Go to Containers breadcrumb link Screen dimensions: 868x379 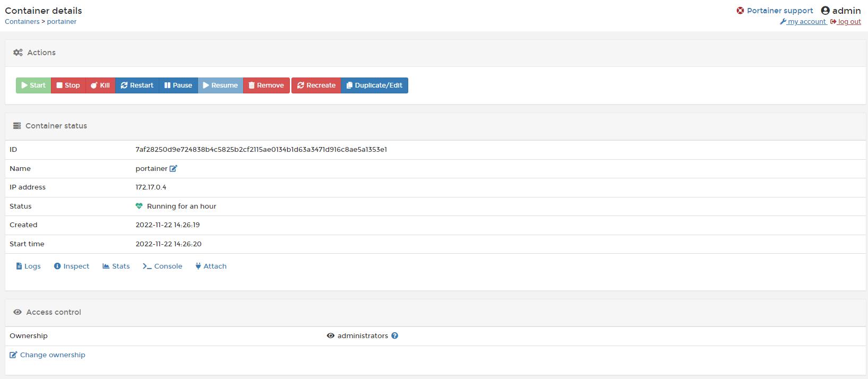click(x=22, y=22)
